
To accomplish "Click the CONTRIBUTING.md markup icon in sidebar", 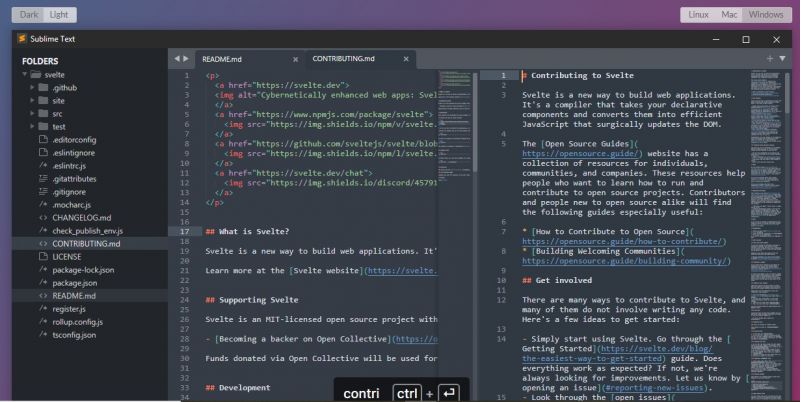I will (43, 244).
